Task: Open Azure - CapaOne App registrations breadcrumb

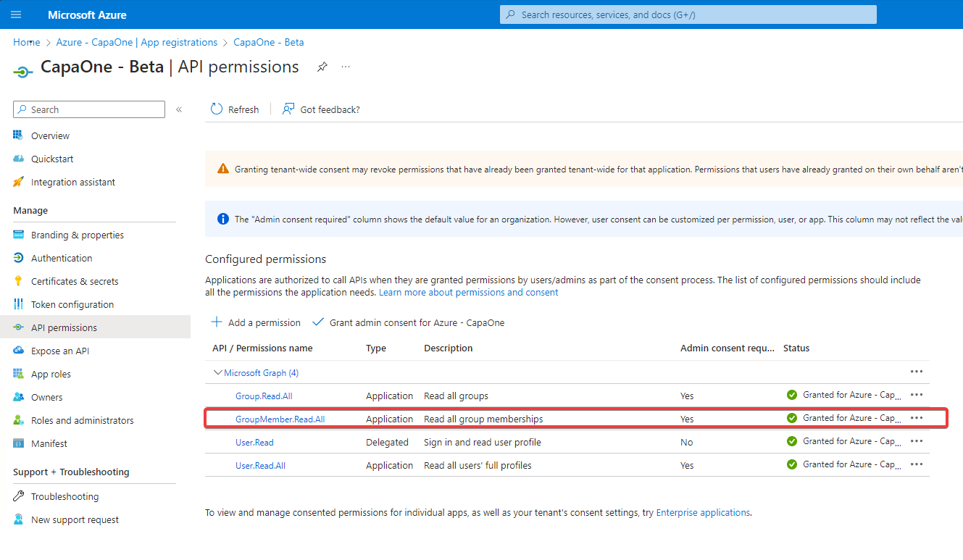Action: tap(137, 42)
